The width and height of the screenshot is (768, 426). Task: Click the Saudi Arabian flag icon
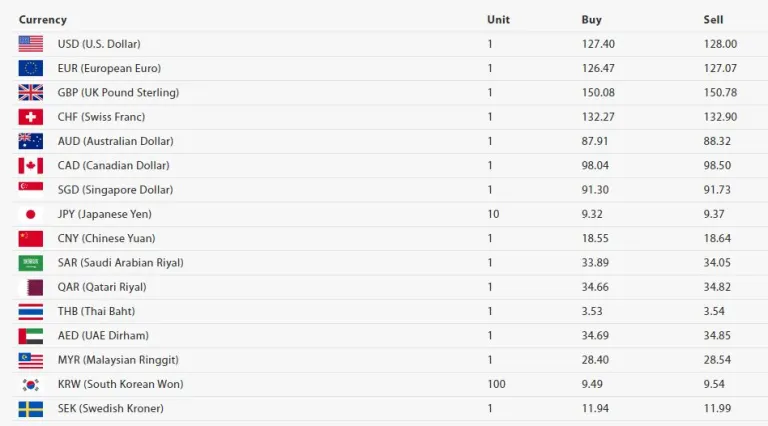coord(31,263)
